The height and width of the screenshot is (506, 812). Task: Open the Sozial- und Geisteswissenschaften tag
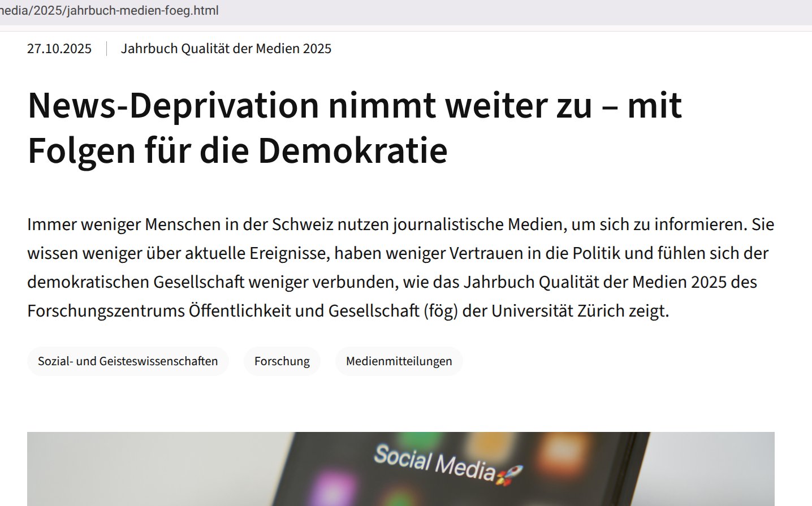pos(128,361)
